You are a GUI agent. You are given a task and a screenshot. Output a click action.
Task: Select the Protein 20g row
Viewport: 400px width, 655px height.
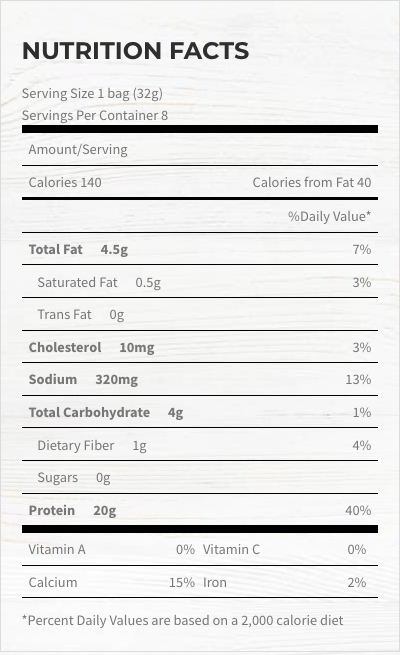(x=200, y=510)
